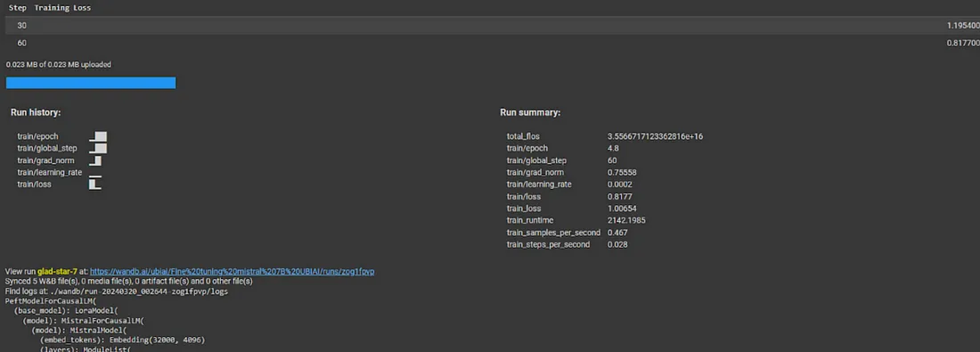The width and height of the screenshot is (980, 352).
Task: Click the train_runtime label in Run summary
Action: click(530, 220)
